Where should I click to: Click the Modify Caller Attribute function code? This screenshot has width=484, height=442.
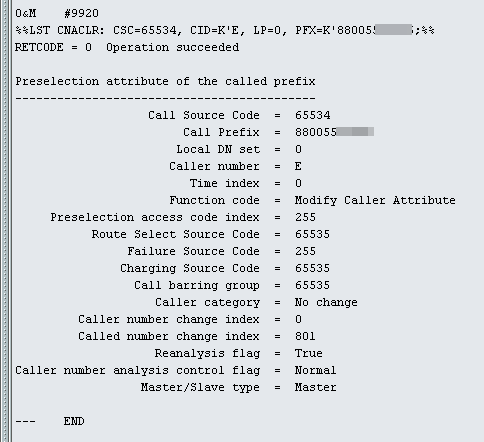coord(375,200)
